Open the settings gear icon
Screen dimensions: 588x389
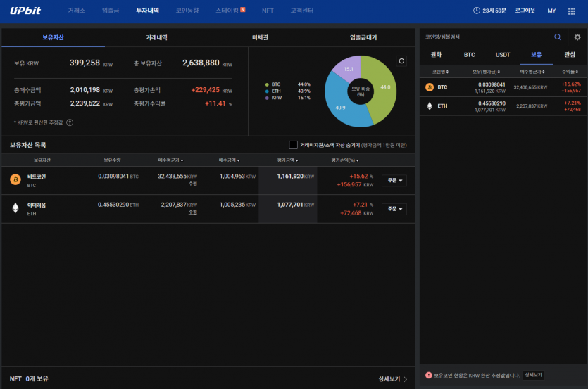click(577, 37)
